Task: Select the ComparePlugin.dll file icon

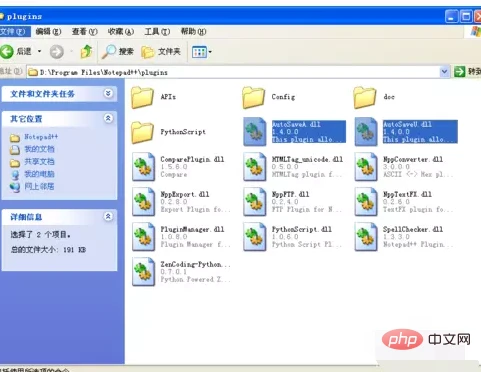Action: (x=144, y=167)
